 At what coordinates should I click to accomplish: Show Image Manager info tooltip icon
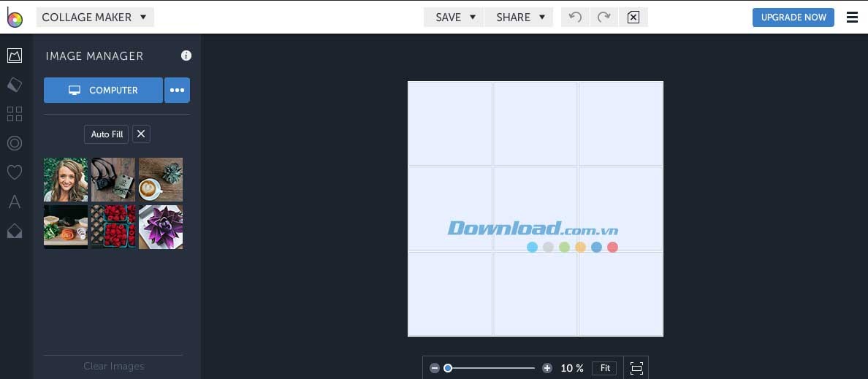186,55
